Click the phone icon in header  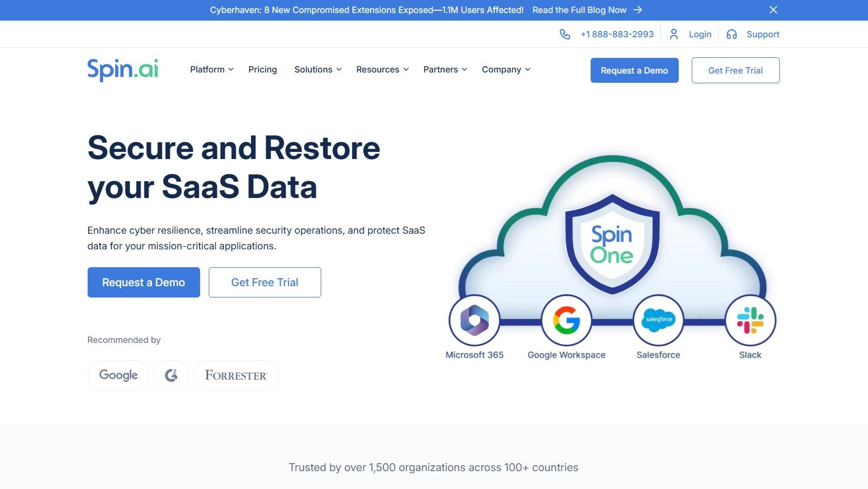point(565,34)
